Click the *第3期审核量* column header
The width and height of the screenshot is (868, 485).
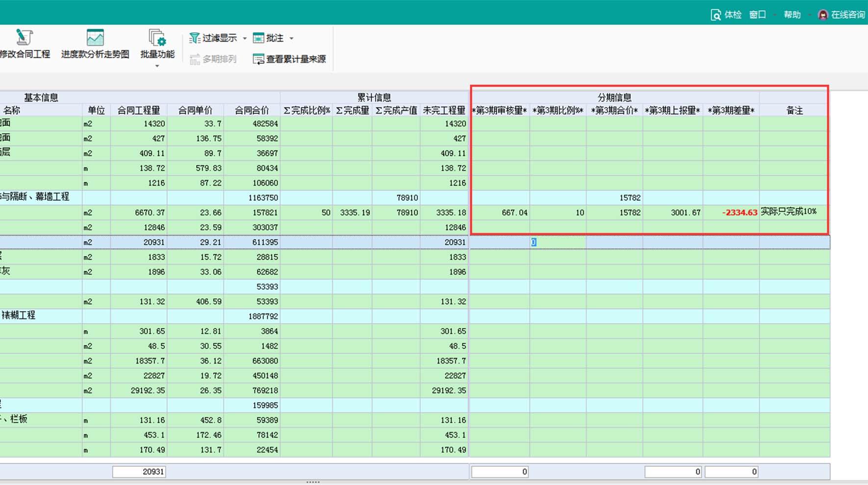pos(499,110)
